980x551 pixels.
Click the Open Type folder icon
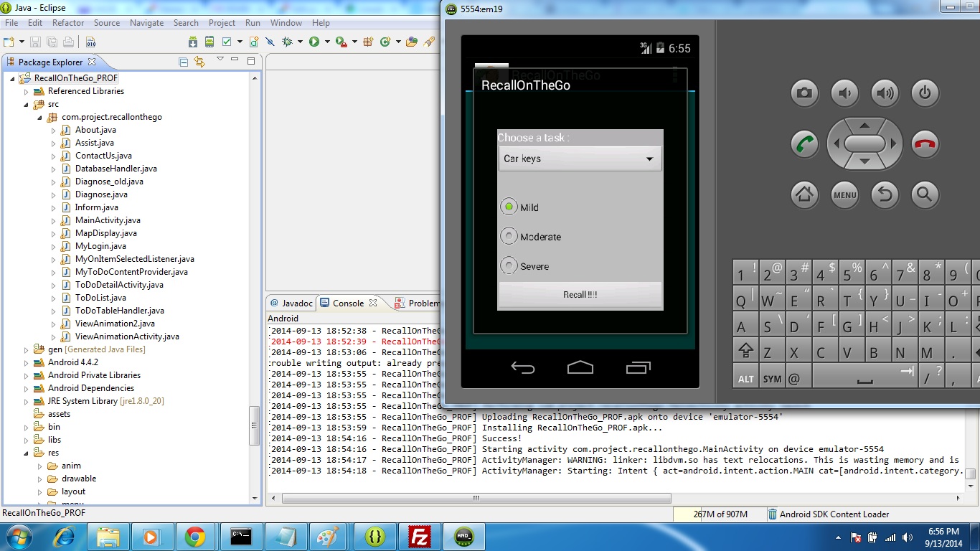(x=412, y=42)
